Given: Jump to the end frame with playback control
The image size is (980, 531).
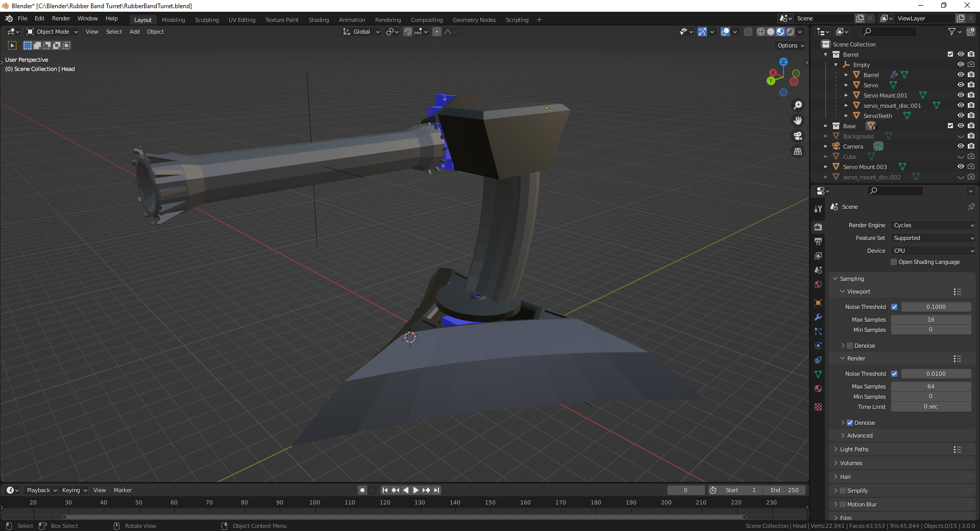Looking at the screenshot, I should pos(436,490).
